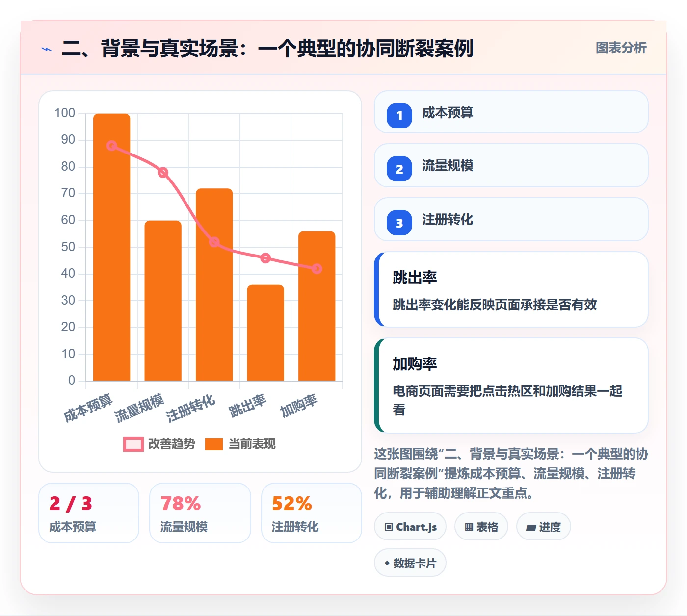Click the lightning bolt icon in the header
The width and height of the screenshot is (687, 616).
[x=47, y=49]
